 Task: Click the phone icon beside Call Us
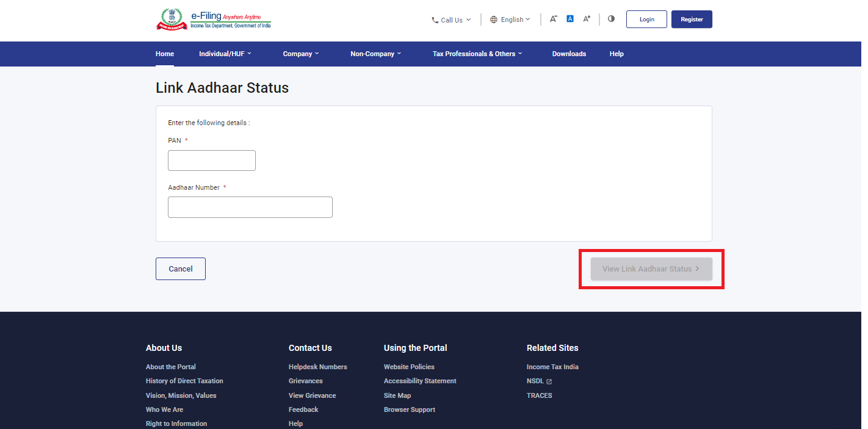pyautogui.click(x=435, y=20)
